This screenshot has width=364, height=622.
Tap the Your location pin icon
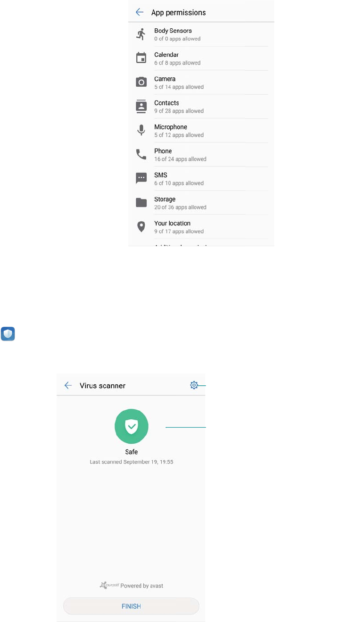tap(141, 226)
